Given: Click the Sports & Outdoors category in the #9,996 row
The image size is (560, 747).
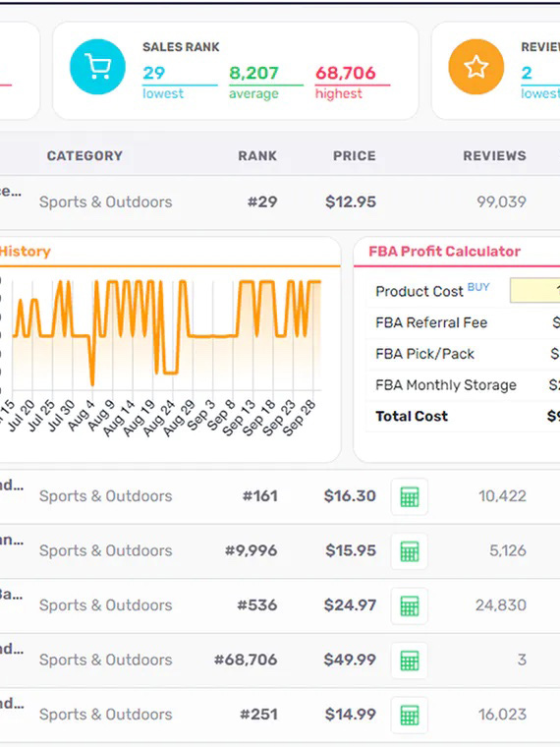Looking at the screenshot, I should 106,550.
